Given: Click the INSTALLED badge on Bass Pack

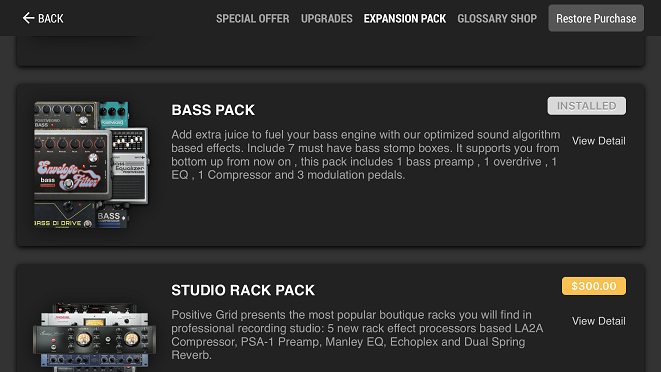Looking at the screenshot, I should pos(586,106).
